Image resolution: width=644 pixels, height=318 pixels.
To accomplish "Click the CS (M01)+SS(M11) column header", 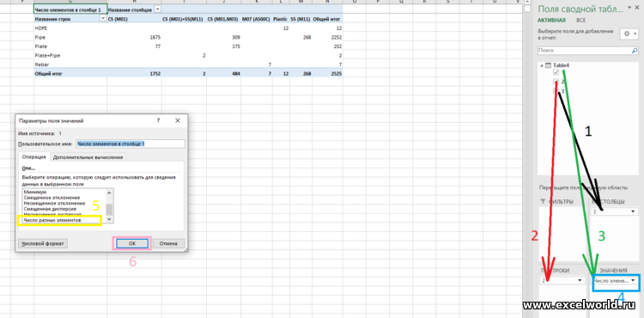I will tap(183, 19).
